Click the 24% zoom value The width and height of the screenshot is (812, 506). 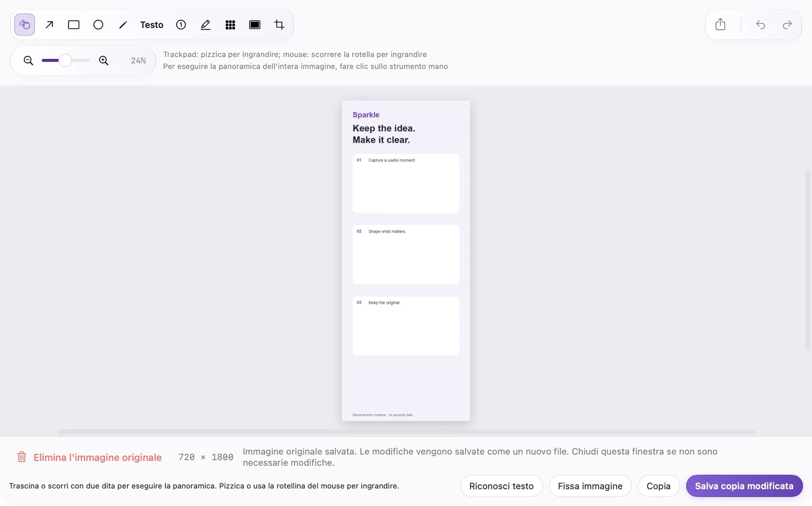click(139, 60)
